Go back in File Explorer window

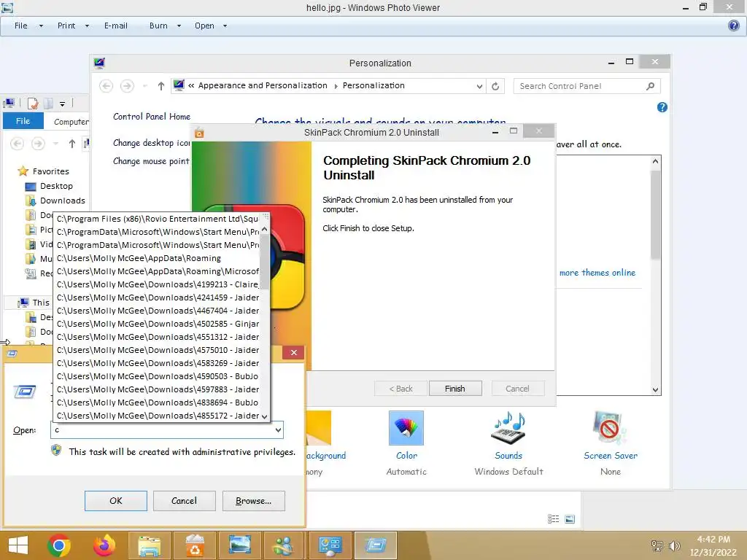(x=18, y=144)
